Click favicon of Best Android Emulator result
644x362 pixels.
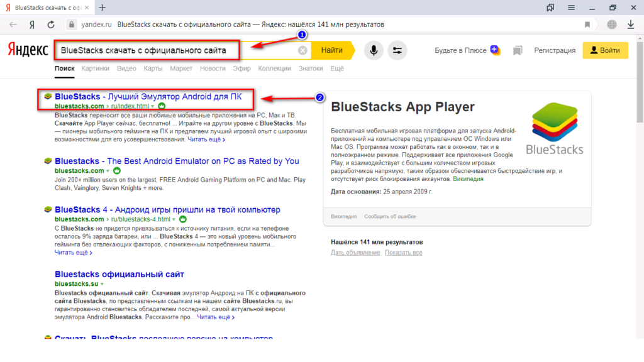tap(48, 161)
